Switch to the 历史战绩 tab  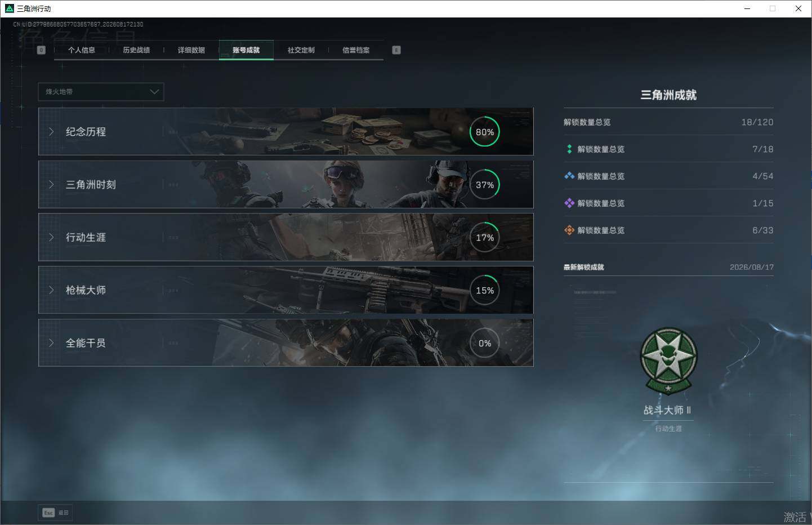136,50
